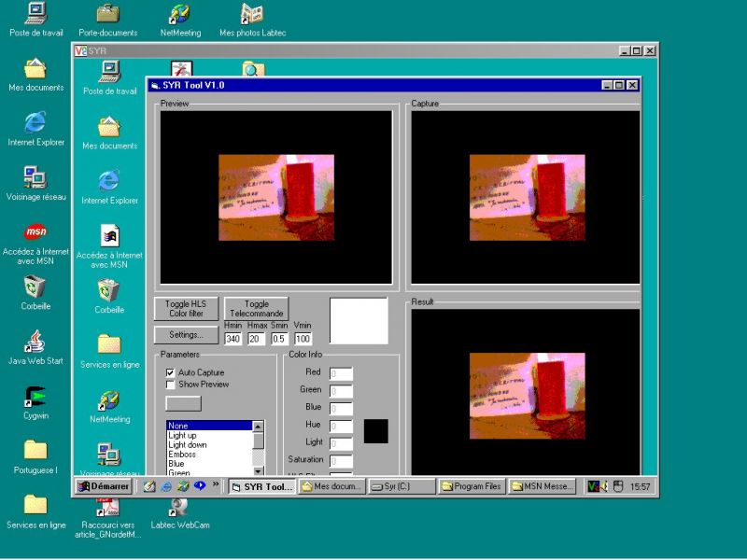The image size is (747, 560).
Task: Switch to MSN Messe... taskbar button
Action: pyautogui.click(x=542, y=486)
